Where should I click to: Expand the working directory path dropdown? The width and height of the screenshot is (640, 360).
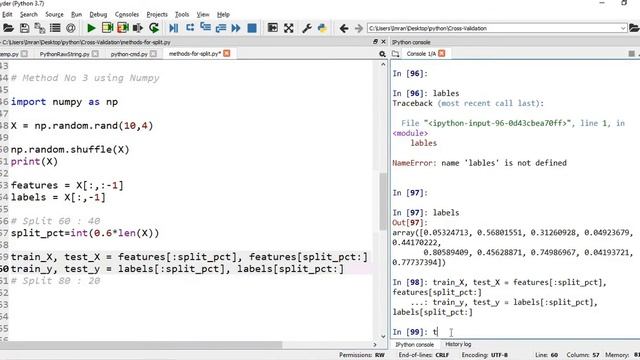623,28
